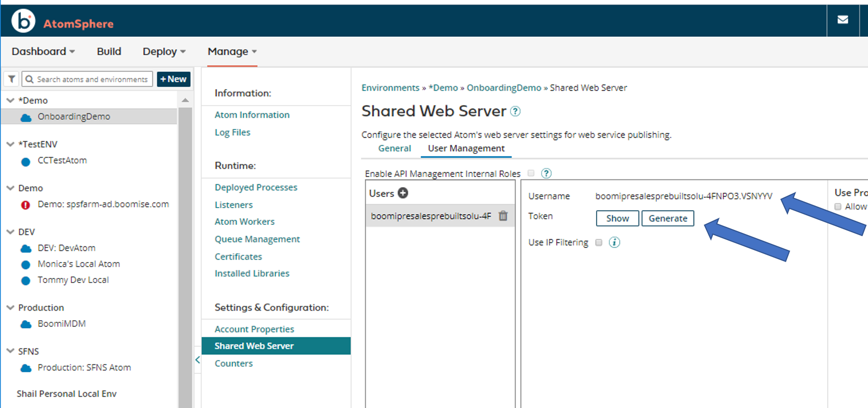Select Monica's Local Atom in tree
Viewport: 868px width, 408px height.
pos(79,264)
